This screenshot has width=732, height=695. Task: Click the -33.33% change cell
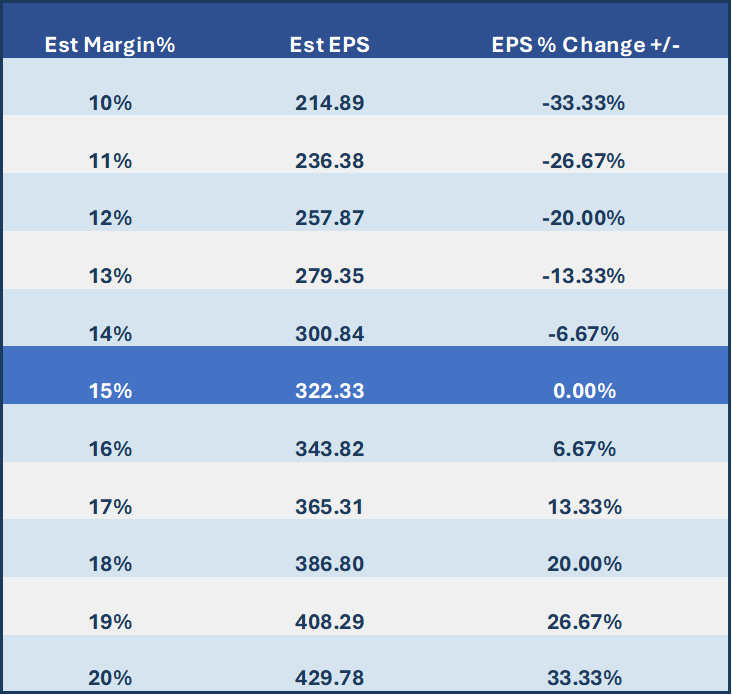[x=586, y=103]
